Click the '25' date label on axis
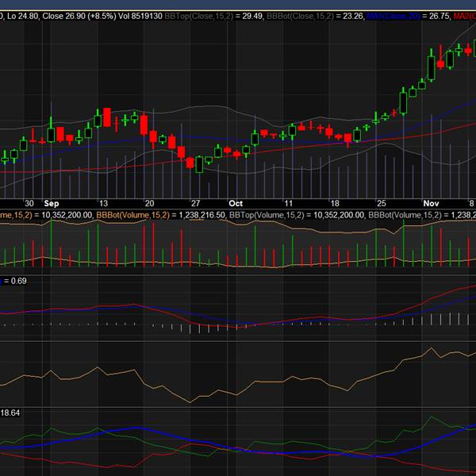476x476 pixels. click(x=381, y=203)
